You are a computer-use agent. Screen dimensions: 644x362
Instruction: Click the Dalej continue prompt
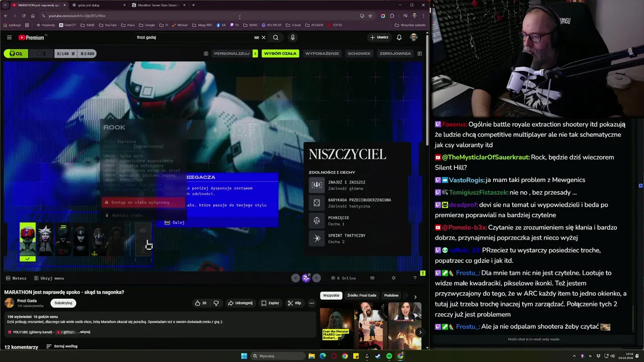(175, 222)
